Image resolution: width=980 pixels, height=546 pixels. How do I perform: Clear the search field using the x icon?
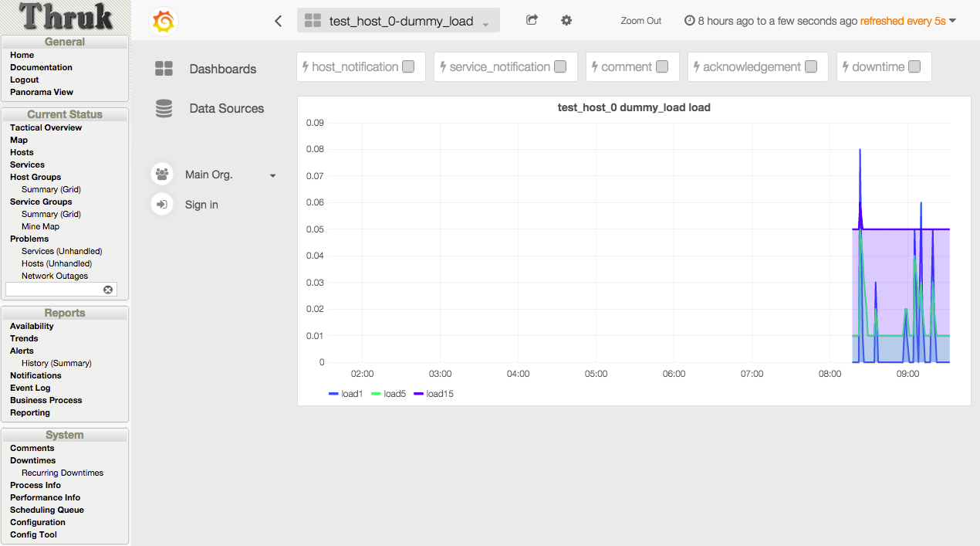tap(108, 289)
